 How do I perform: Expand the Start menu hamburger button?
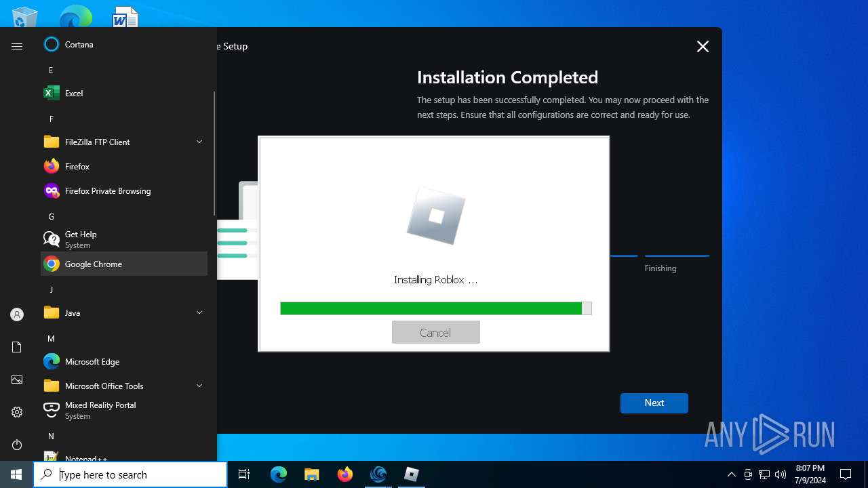pyautogui.click(x=17, y=46)
